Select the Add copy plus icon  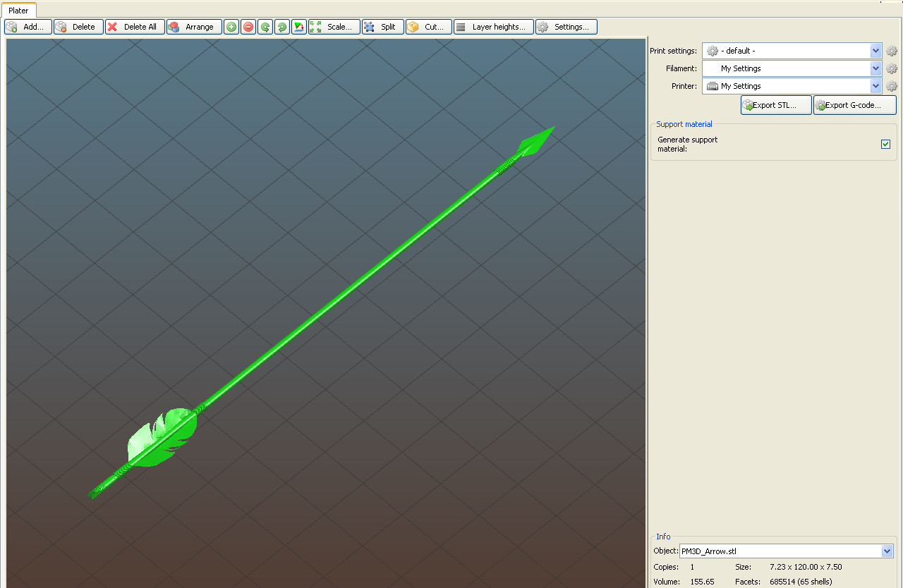click(x=231, y=26)
